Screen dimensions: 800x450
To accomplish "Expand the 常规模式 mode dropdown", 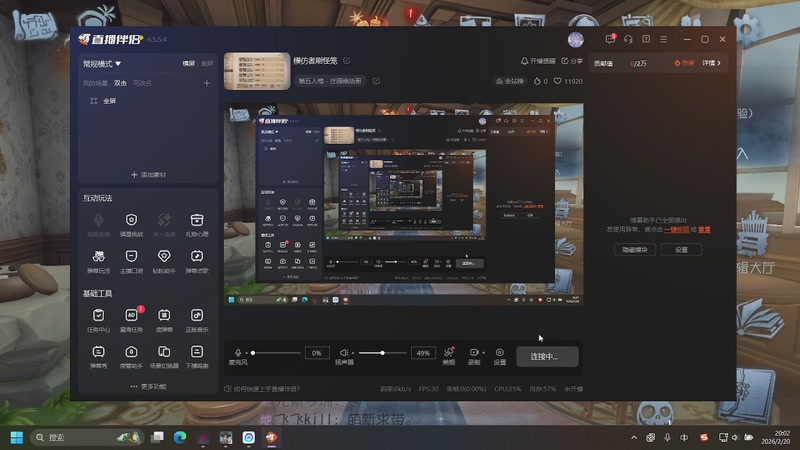I will 102,64.
